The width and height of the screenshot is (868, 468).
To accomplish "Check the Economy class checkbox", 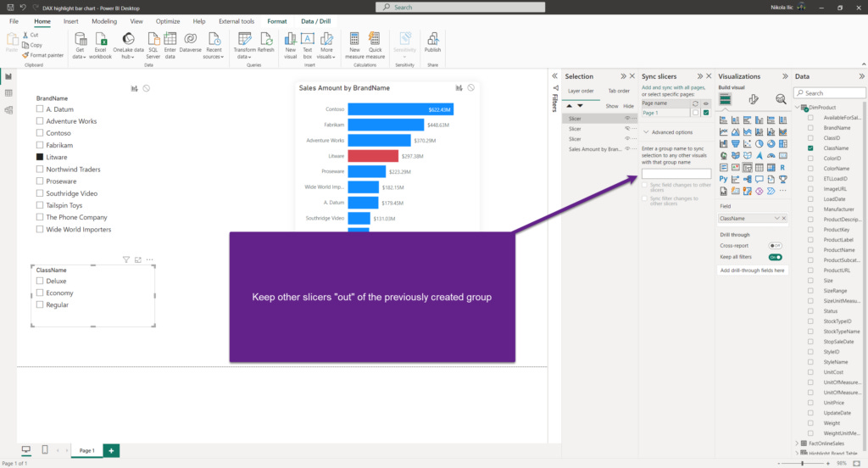I will [x=39, y=293].
